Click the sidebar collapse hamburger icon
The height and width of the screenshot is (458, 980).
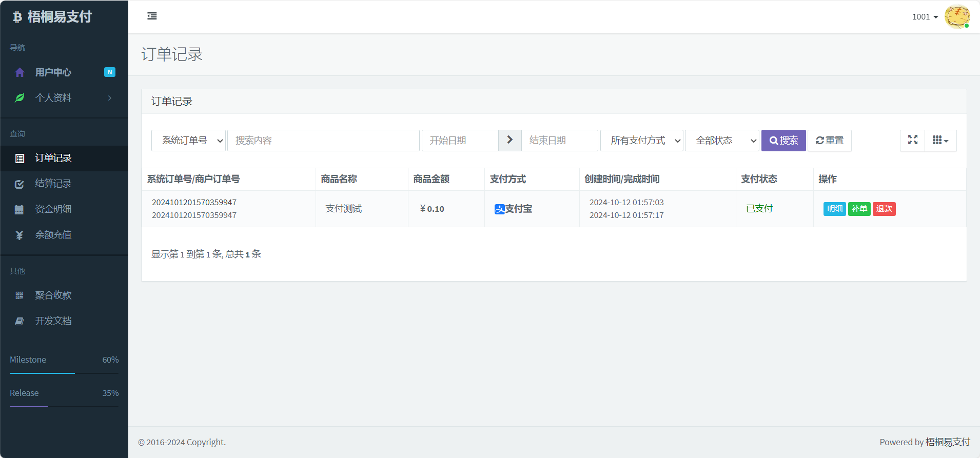tap(152, 16)
